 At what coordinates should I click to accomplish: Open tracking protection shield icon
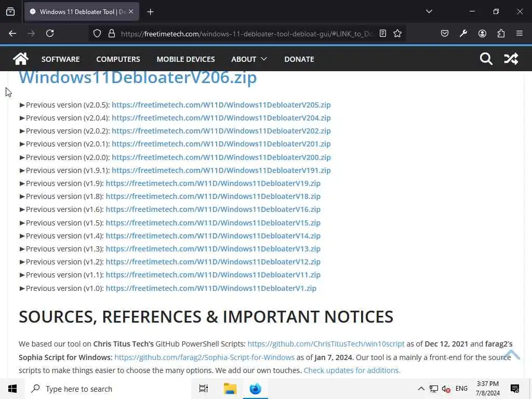click(x=97, y=33)
